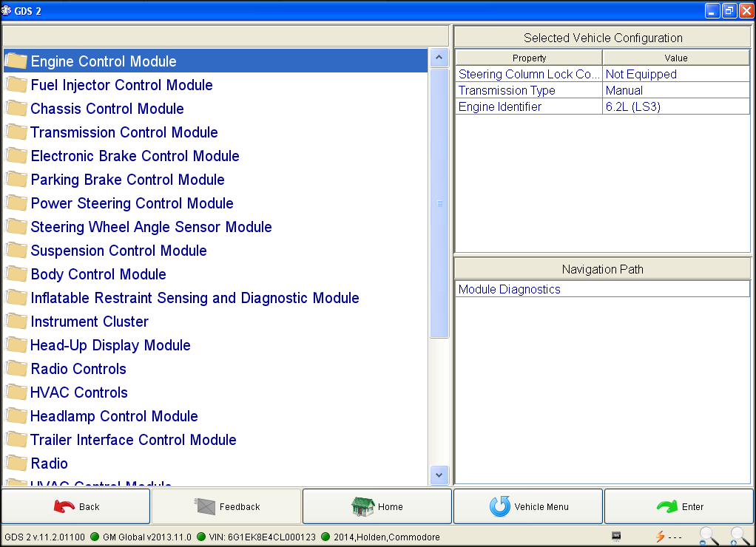The image size is (756, 547).
Task: Select Power Steering Control Module text
Action: click(x=132, y=203)
